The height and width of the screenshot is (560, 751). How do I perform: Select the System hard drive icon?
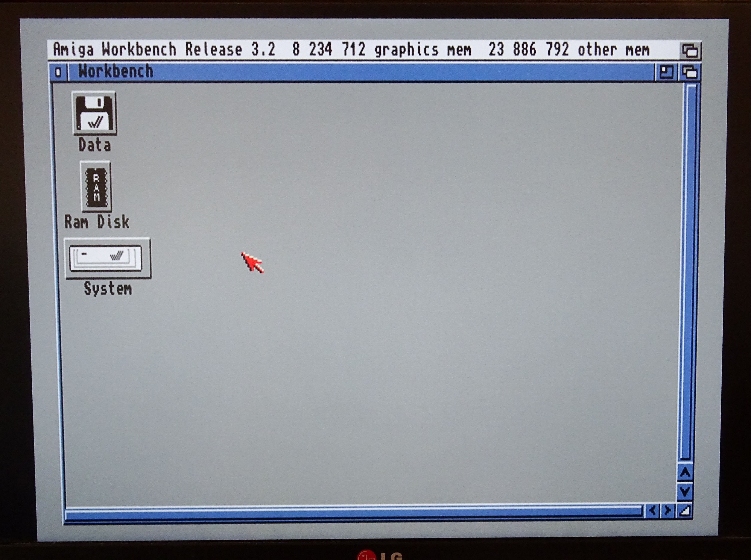(108, 259)
